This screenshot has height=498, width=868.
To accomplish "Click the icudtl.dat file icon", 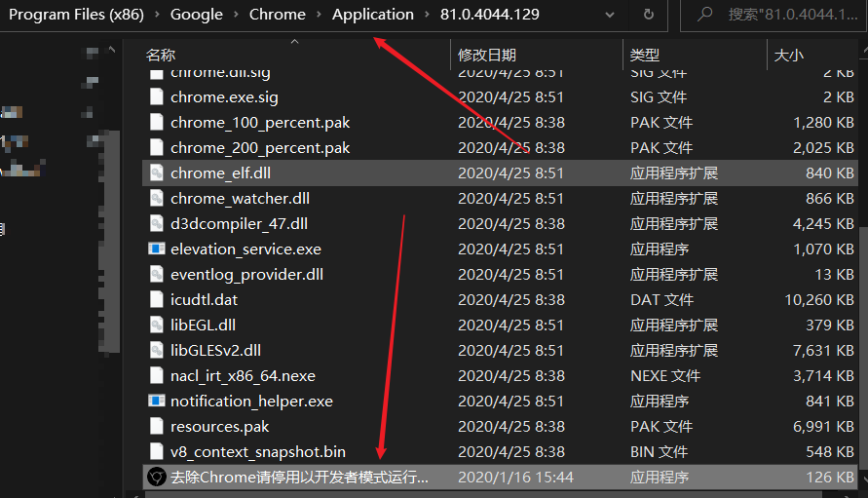I will 156,299.
